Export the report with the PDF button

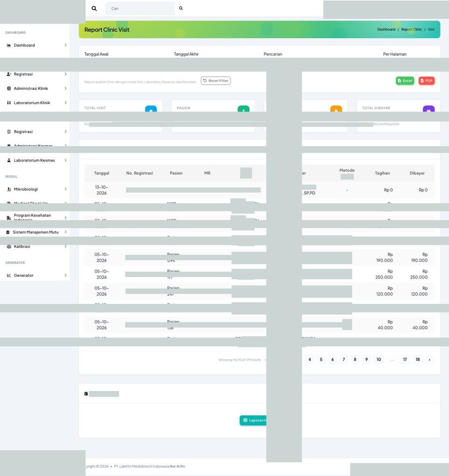click(427, 81)
